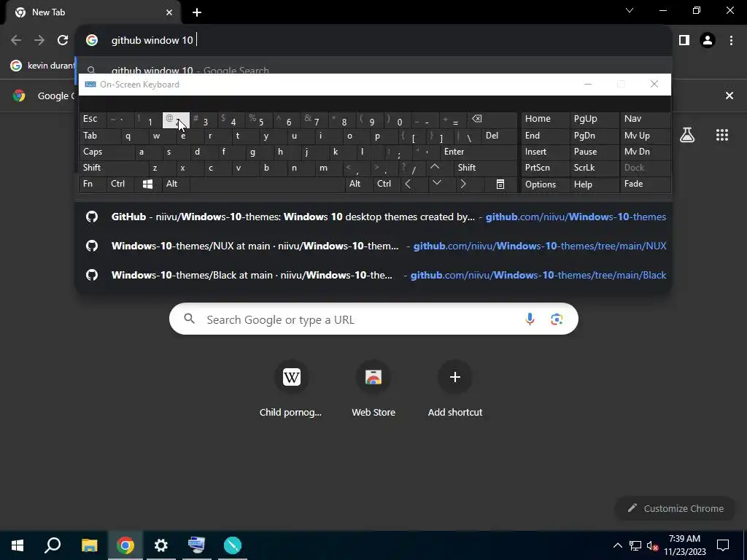Switch to the New Tab tab

click(x=93, y=12)
